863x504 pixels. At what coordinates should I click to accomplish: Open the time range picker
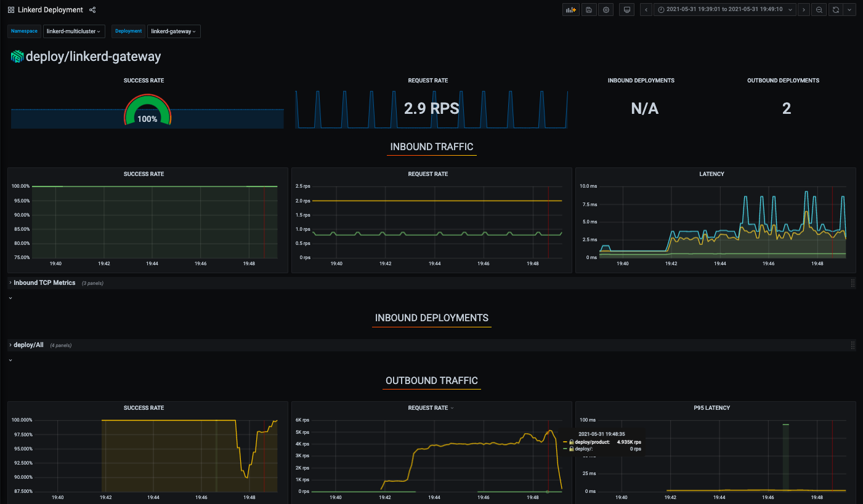[x=724, y=9]
